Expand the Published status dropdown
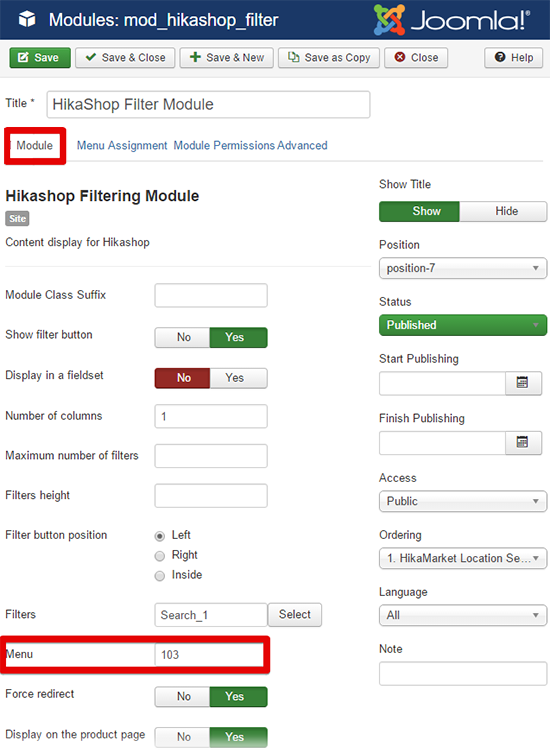This screenshot has height=753, width=550. coord(463,325)
